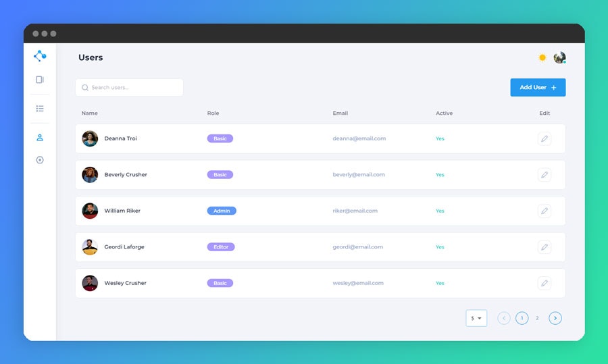
Task: Select the name Deanna Troi
Action: point(121,138)
